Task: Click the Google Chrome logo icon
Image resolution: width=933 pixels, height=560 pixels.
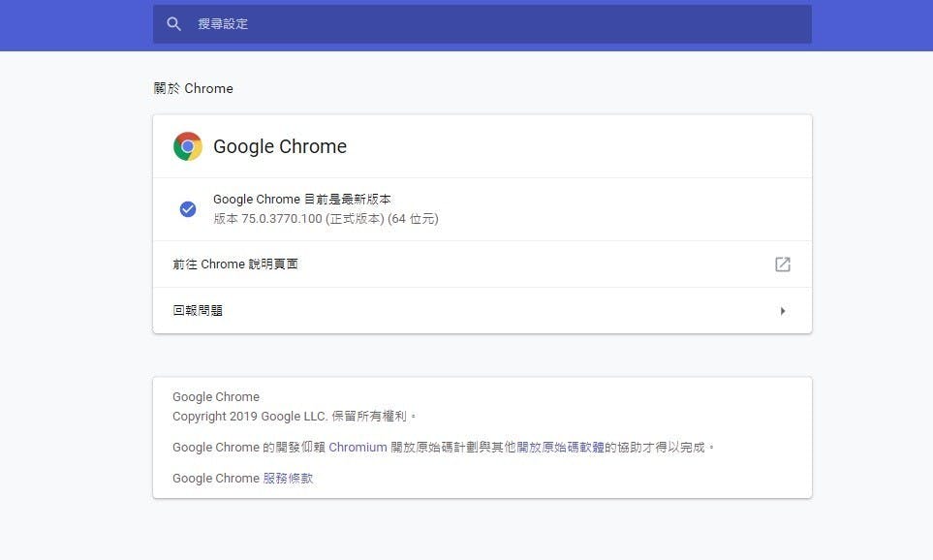Action: (188, 146)
